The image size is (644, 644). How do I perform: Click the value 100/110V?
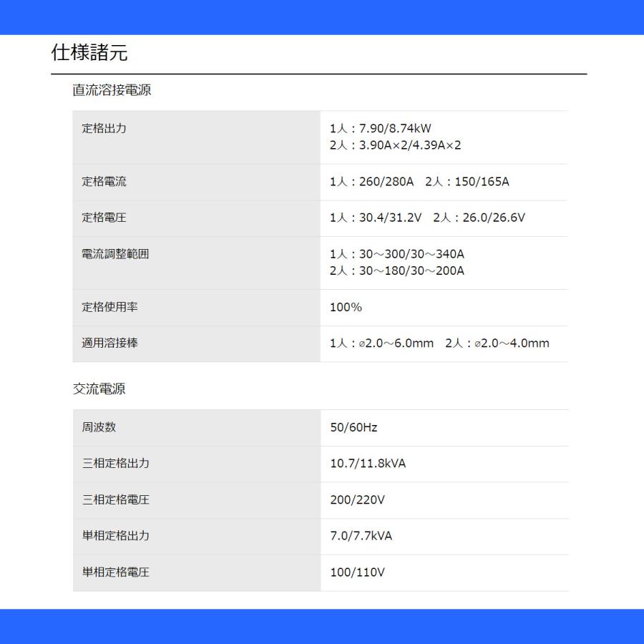357,572
